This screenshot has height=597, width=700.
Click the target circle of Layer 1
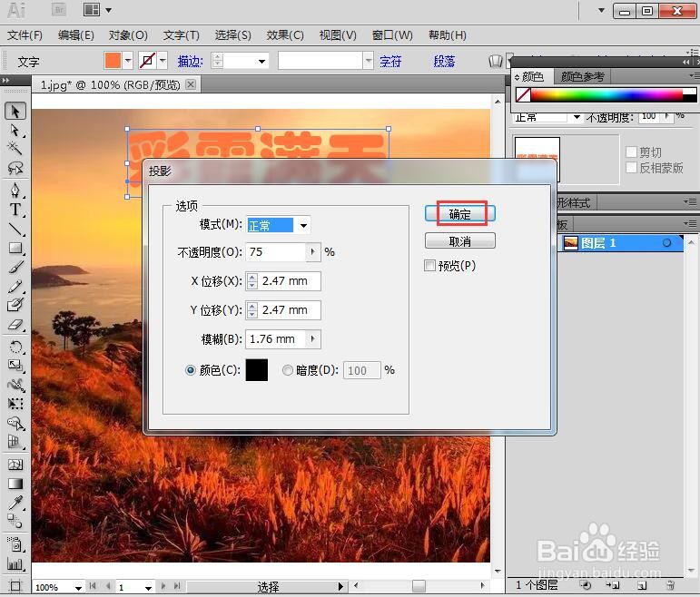pos(666,243)
